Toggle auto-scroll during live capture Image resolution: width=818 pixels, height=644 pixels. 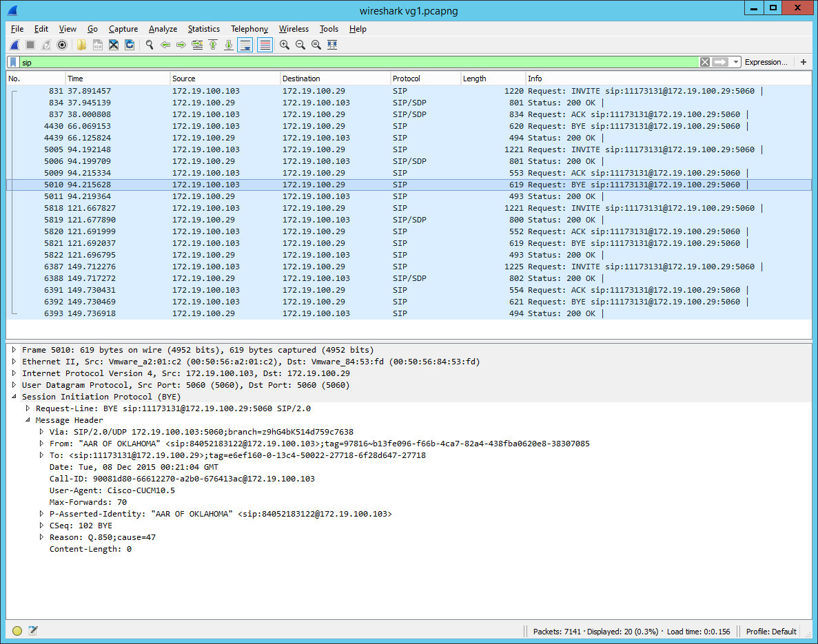pyautogui.click(x=245, y=45)
